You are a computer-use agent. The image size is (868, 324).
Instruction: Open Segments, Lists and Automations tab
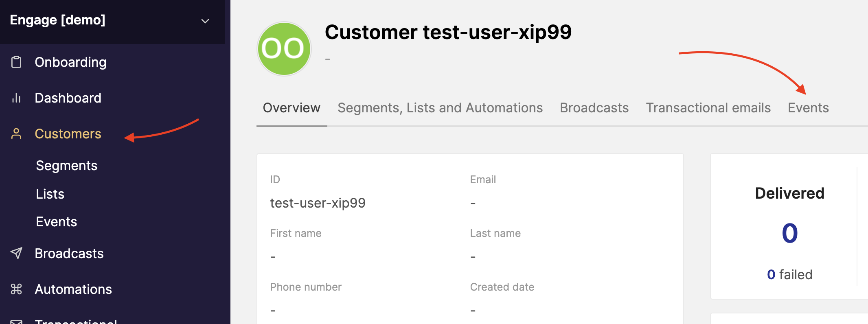click(x=440, y=108)
